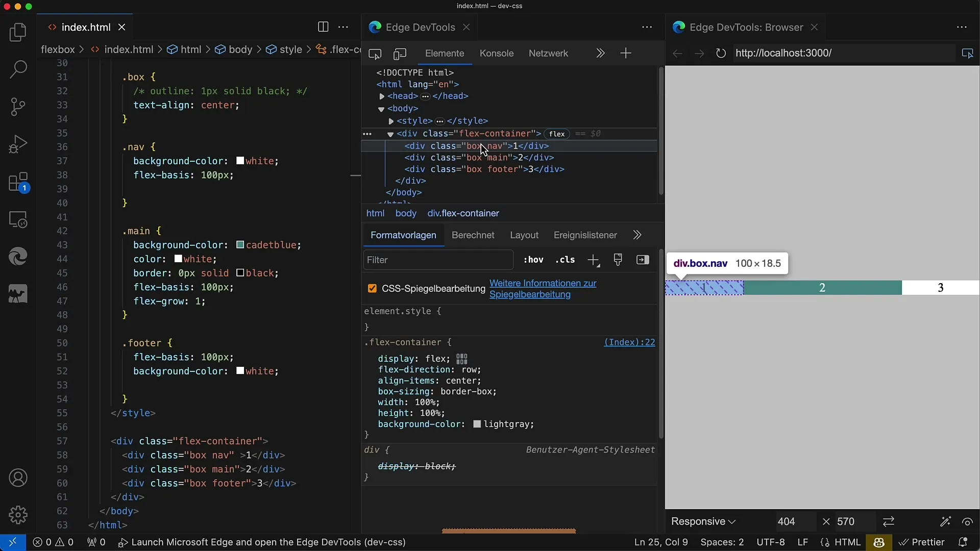This screenshot has height=551, width=980.
Task: Open Manage gear in activity bar
Action: (x=18, y=515)
